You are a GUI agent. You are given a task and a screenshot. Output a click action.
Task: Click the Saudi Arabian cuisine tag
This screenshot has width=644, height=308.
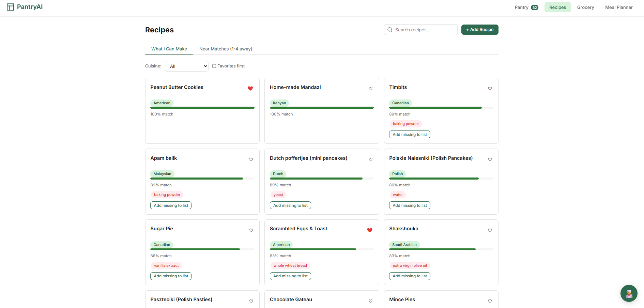point(404,245)
